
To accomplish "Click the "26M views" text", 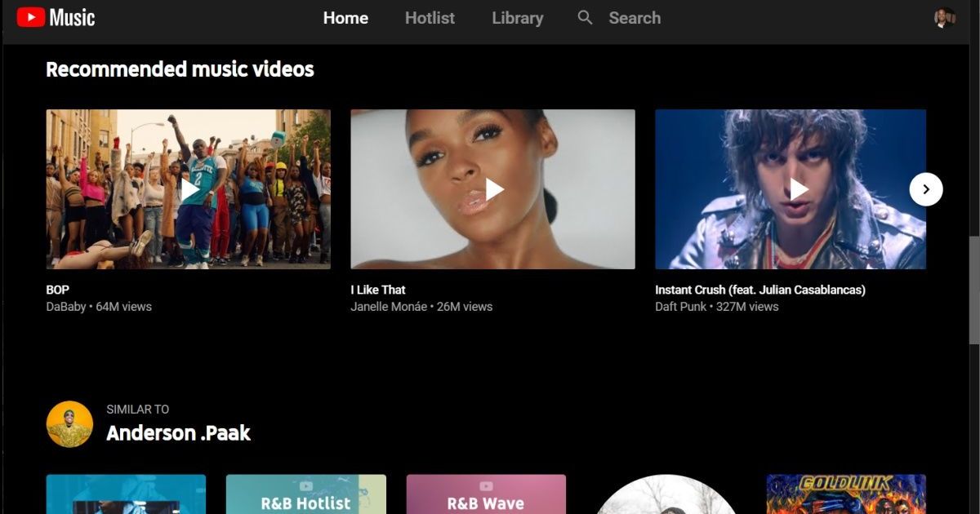I will (465, 307).
